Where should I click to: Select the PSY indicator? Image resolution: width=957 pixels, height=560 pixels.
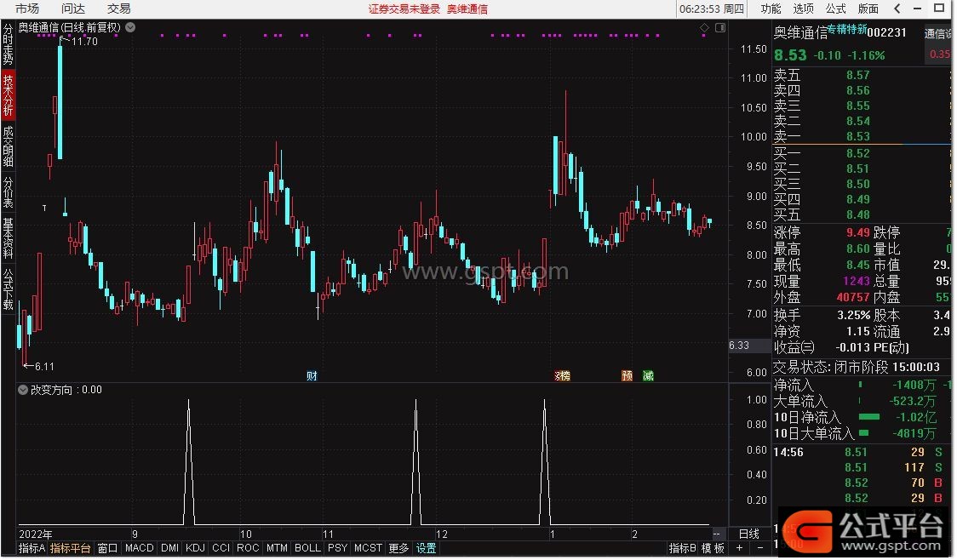337,548
